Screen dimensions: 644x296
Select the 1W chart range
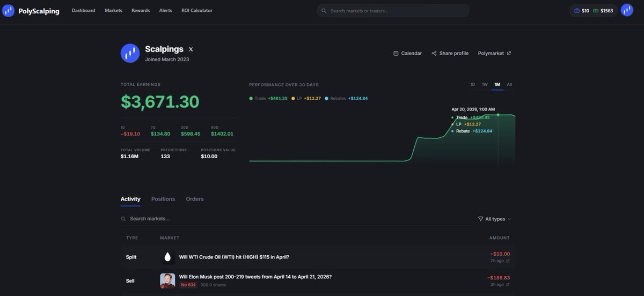click(x=485, y=85)
